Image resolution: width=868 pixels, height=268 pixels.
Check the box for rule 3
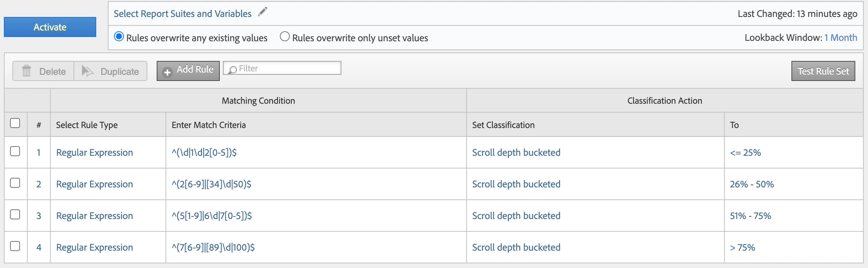15,214
